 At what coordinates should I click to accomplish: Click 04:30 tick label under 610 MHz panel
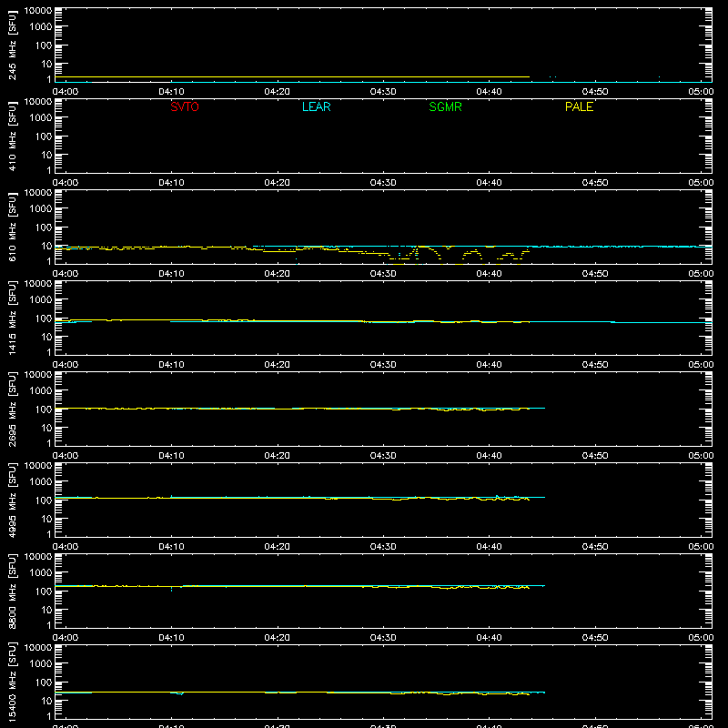coord(383,274)
